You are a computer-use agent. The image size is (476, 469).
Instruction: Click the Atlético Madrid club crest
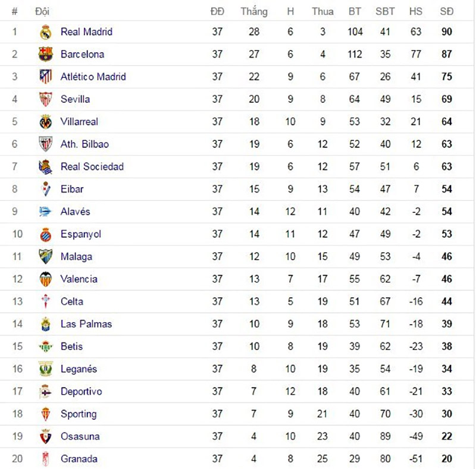click(x=46, y=77)
